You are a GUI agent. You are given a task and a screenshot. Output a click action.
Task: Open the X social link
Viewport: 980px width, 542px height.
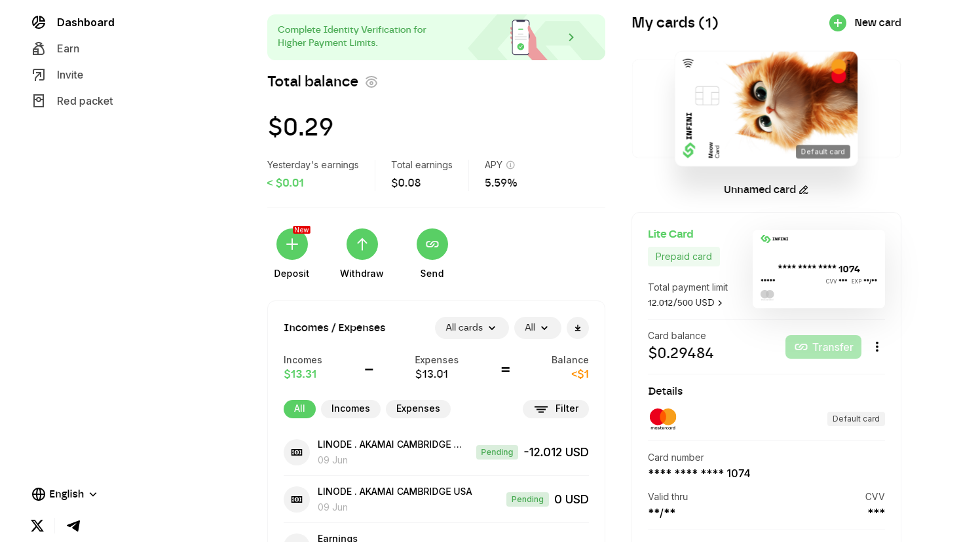pyautogui.click(x=37, y=526)
